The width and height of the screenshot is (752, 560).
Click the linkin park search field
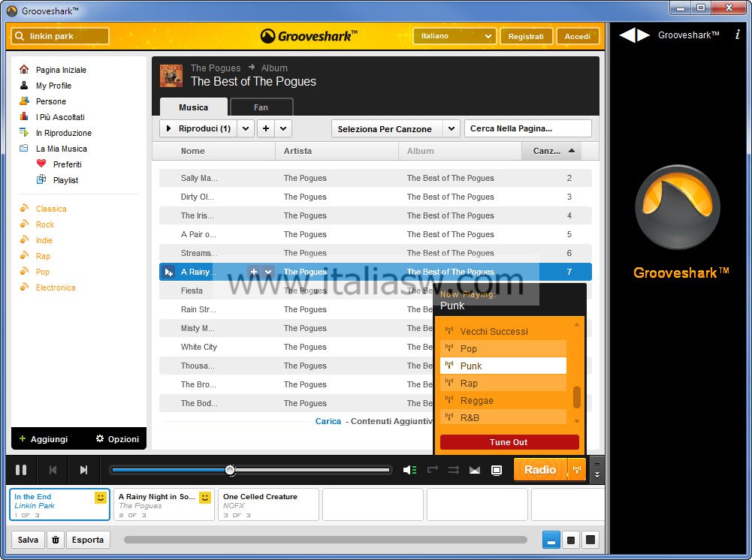60,36
